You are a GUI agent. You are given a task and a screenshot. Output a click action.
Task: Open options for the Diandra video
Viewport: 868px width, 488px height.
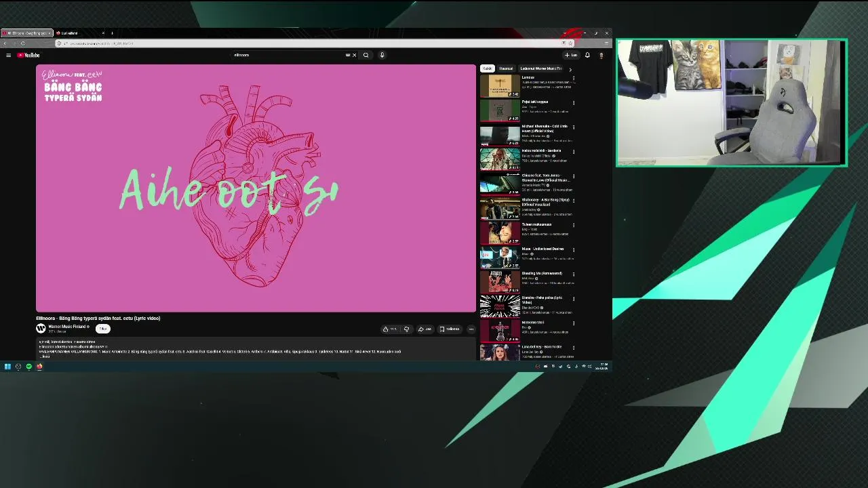[574, 299]
